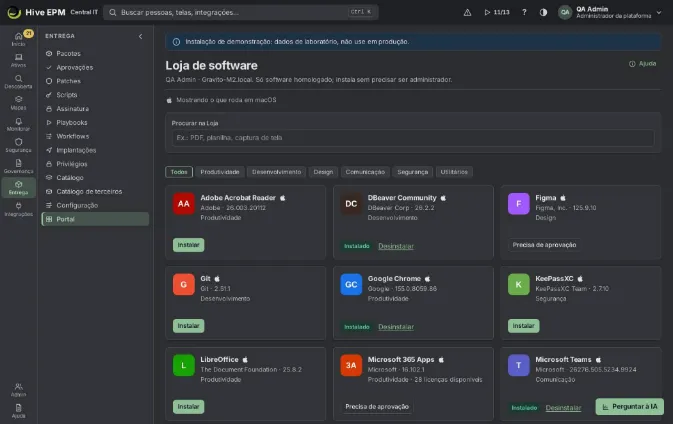Open Playbooks in Entrega menu

(95, 123)
